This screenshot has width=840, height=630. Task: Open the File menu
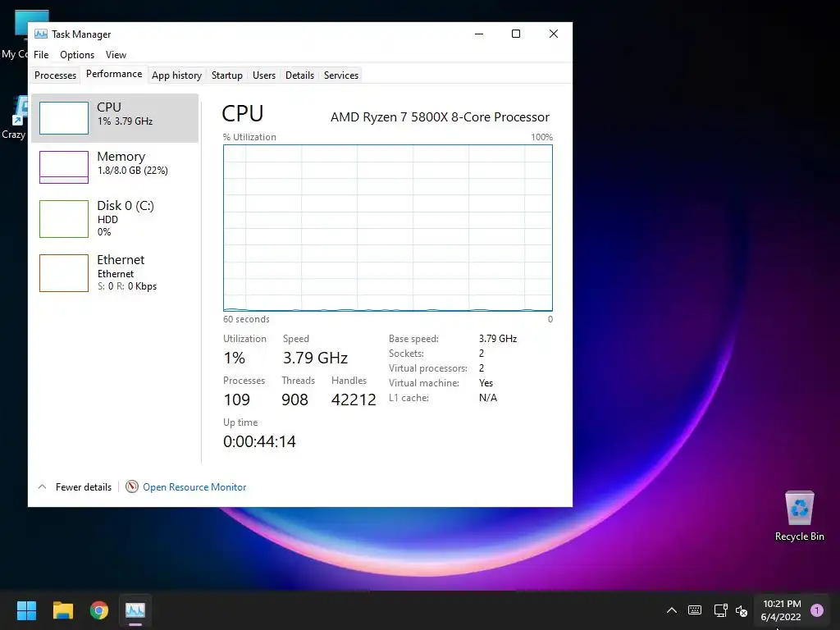(41, 55)
